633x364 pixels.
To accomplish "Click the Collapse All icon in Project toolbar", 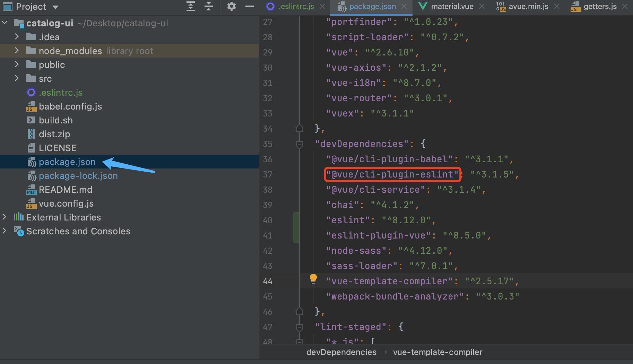I will (x=208, y=6).
